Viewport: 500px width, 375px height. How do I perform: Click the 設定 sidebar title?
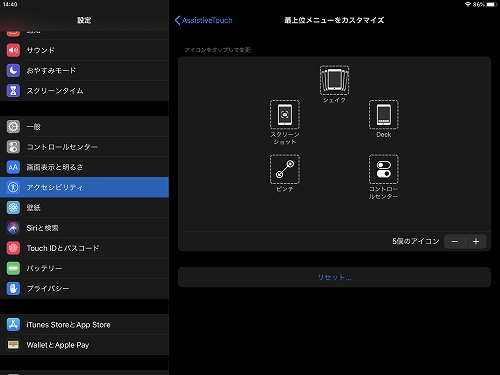tap(84, 20)
